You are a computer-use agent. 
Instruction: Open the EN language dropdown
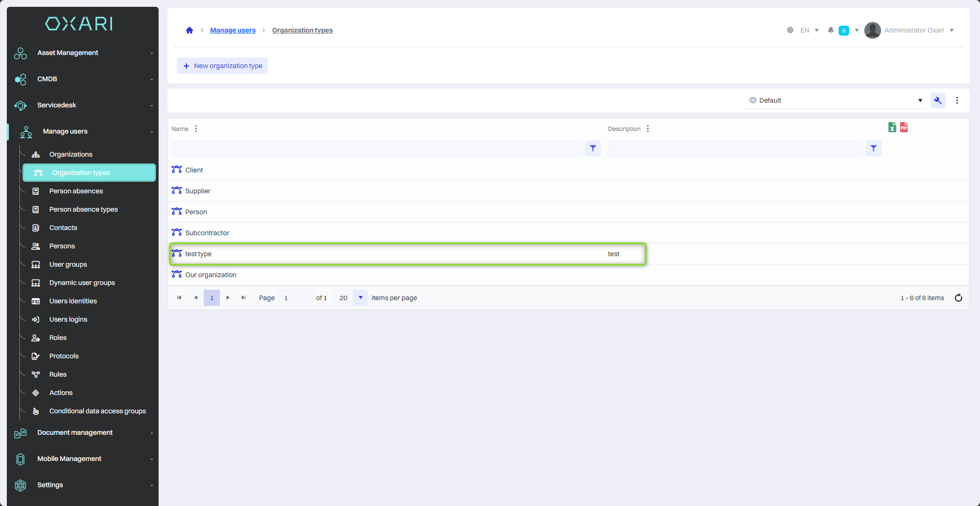809,30
